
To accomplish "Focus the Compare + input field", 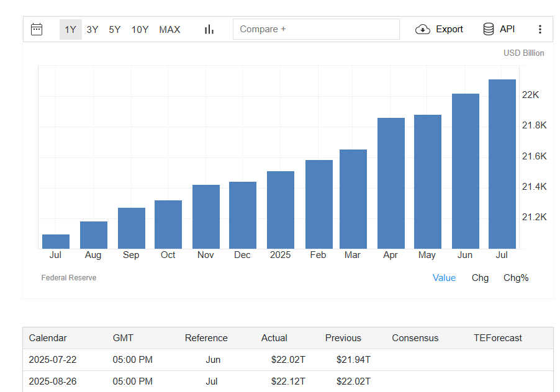I will pyautogui.click(x=316, y=29).
